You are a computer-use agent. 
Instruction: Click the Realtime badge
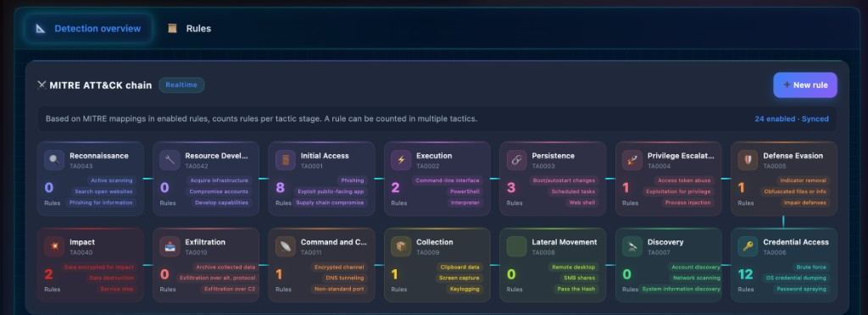pyautogui.click(x=181, y=86)
